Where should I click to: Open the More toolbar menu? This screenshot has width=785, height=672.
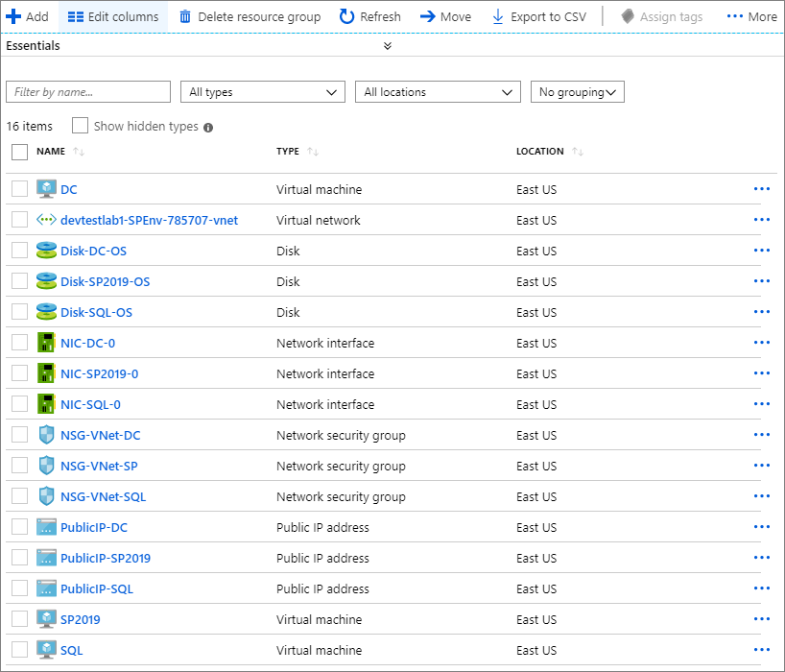coord(752,16)
